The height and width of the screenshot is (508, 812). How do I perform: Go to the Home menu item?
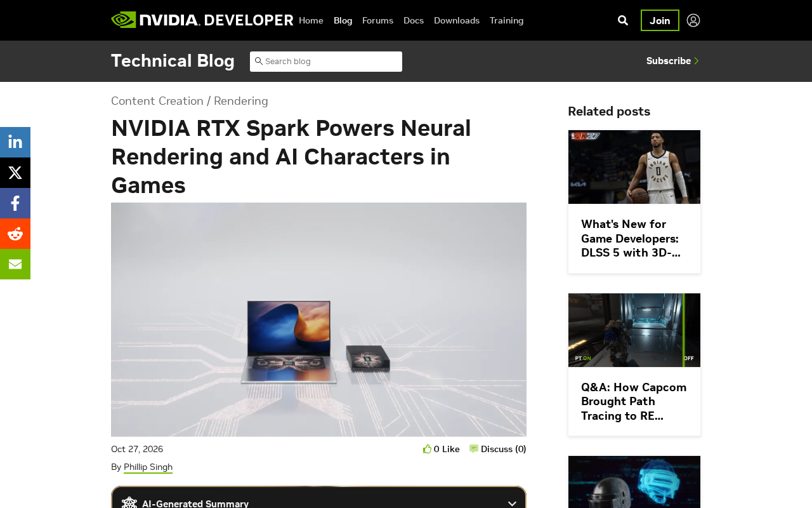pyautogui.click(x=311, y=20)
